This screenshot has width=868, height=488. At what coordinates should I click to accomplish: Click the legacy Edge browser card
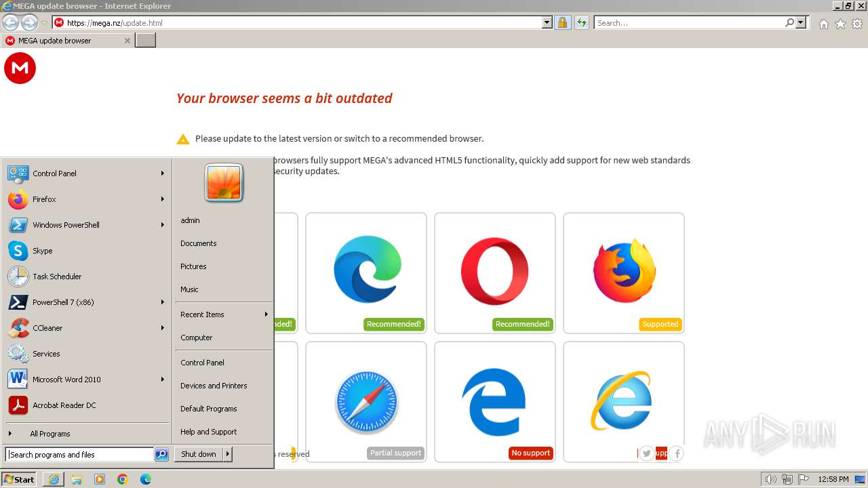pyautogui.click(x=495, y=402)
